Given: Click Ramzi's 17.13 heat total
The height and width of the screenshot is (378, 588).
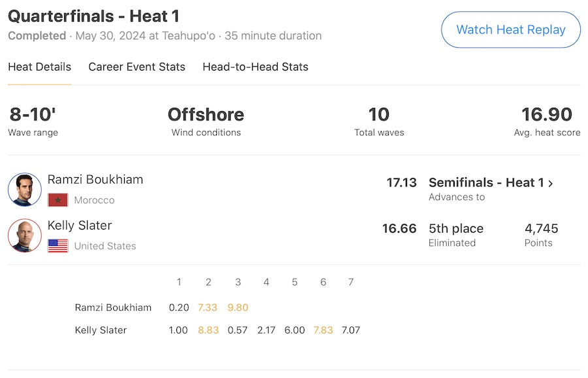Looking at the screenshot, I should pos(401,182).
